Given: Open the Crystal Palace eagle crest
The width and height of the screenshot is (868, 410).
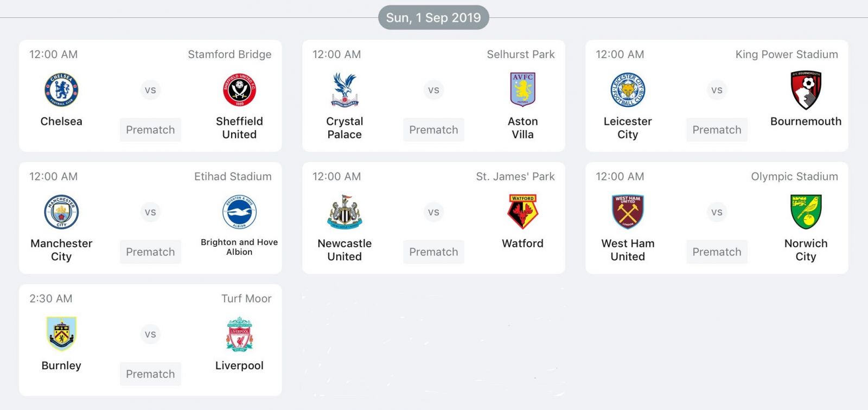Looking at the screenshot, I should 344,90.
